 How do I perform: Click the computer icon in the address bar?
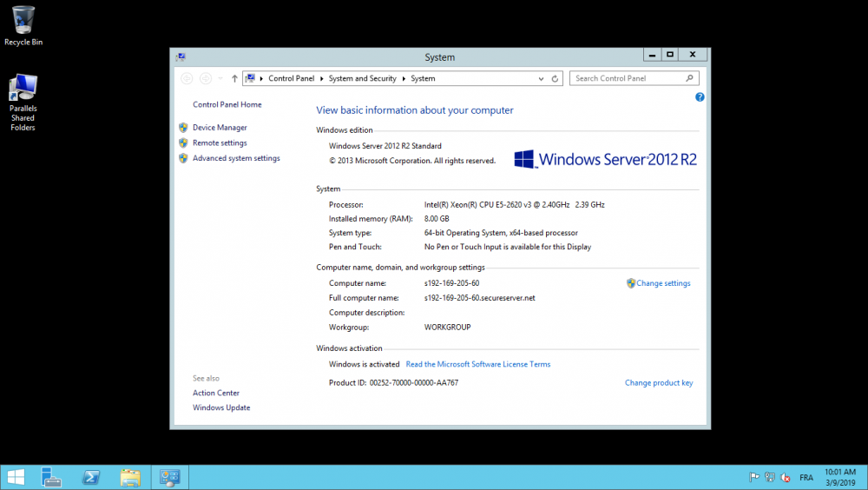[250, 78]
